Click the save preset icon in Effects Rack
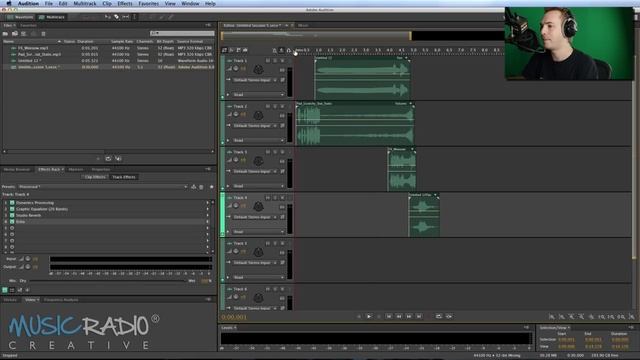This screenshot has height=360, width=640. [193, 187]
